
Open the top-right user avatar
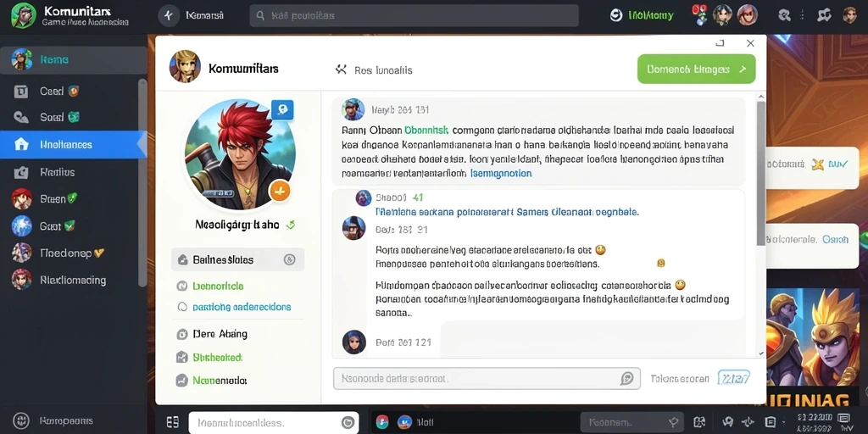pos(849,15)
